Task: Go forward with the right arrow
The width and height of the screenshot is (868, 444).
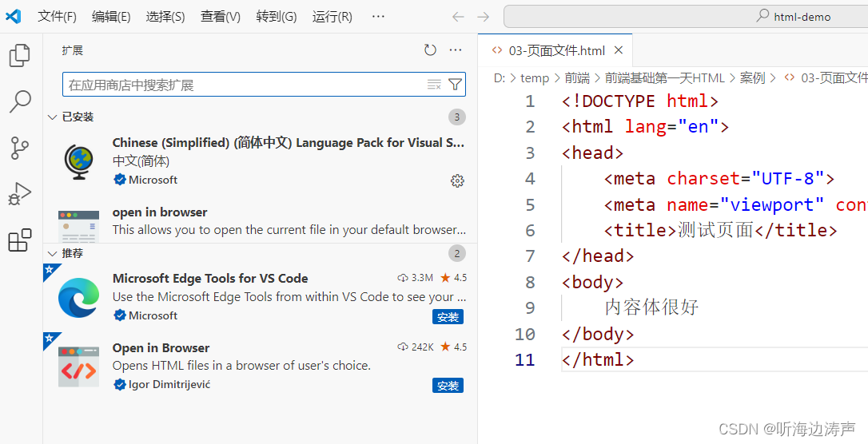Action: pos(484,17)
